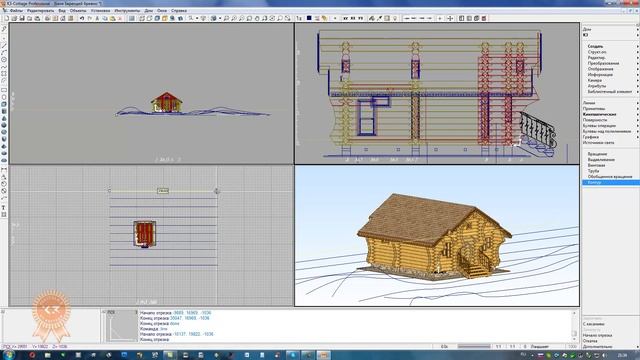Image resolution: width=640 pixels, height=360 pixels.
Task: Click Поверхности in the right panel
Action: [x=595, y=120]
